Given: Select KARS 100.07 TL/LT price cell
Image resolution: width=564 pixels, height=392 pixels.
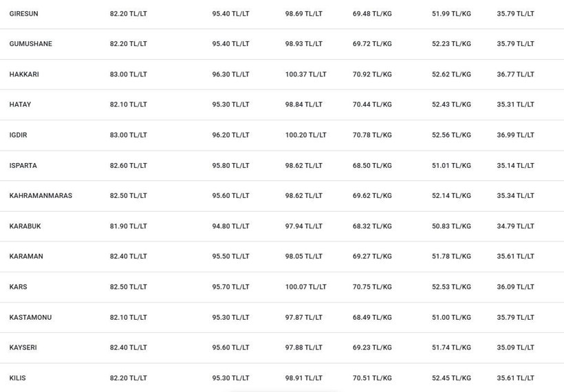Looking at the screenshot, I should click(x=306, y=287).
